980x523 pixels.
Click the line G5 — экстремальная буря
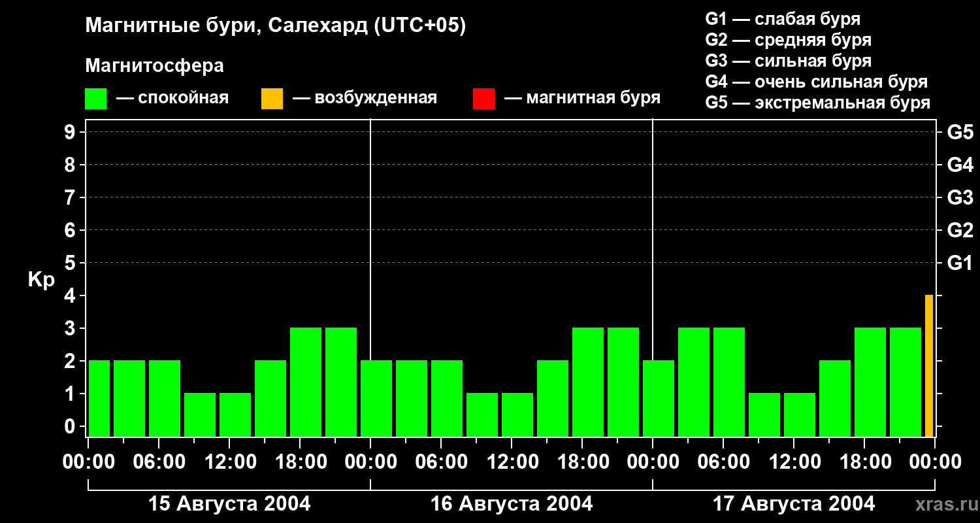pos(817,103)
